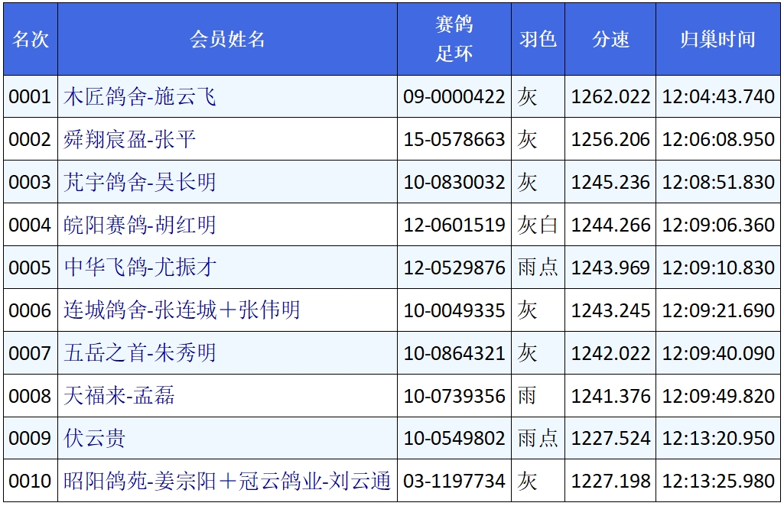Viewport: 784px width, 532px height.
Task: Select return time 12:09:40.090
Action: [x=718, y=353]
